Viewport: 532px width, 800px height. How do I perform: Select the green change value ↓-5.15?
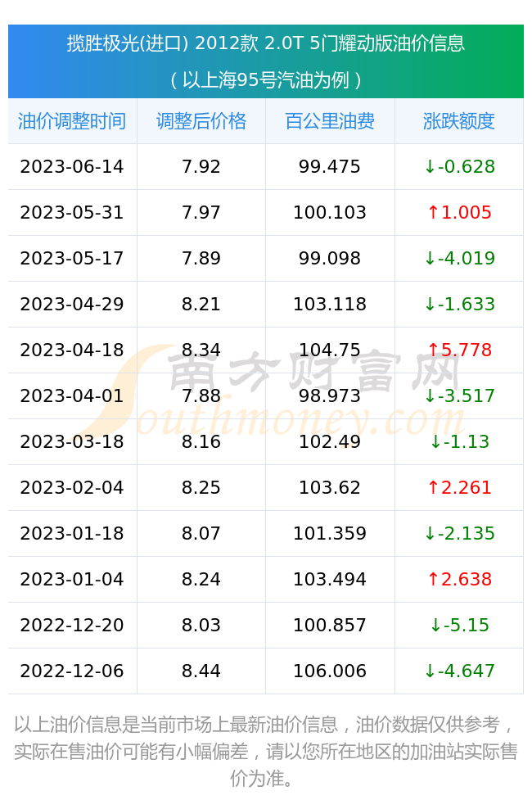click(x=460, y=626)
